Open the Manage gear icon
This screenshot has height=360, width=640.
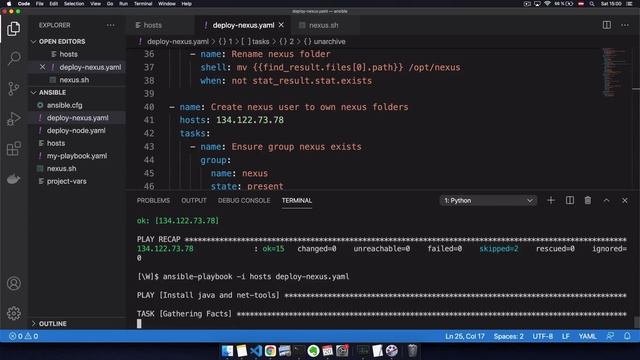[x=13, y=313]
